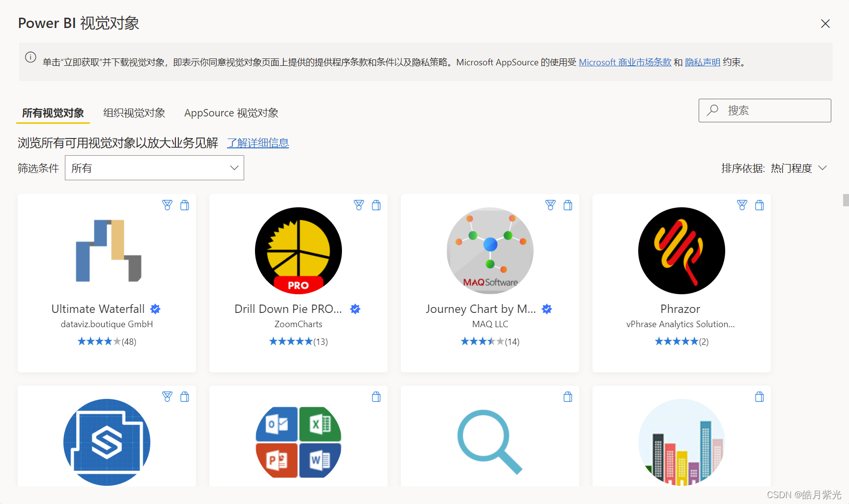
Task: Click the shopping bag icon on Phrazor card
Action: pyautogui.click(x=759, y=205)
